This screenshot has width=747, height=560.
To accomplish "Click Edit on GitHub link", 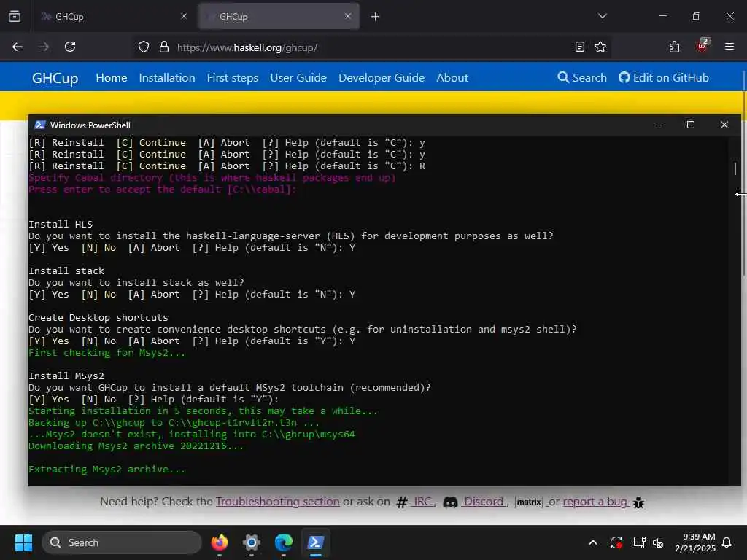I will pos(664,77).
